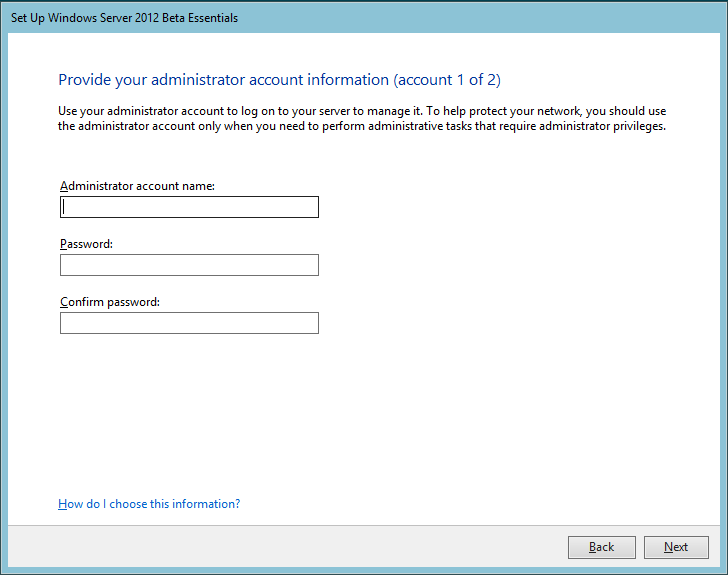
Task: Go back with the Back button
Action: coord(602,547)
